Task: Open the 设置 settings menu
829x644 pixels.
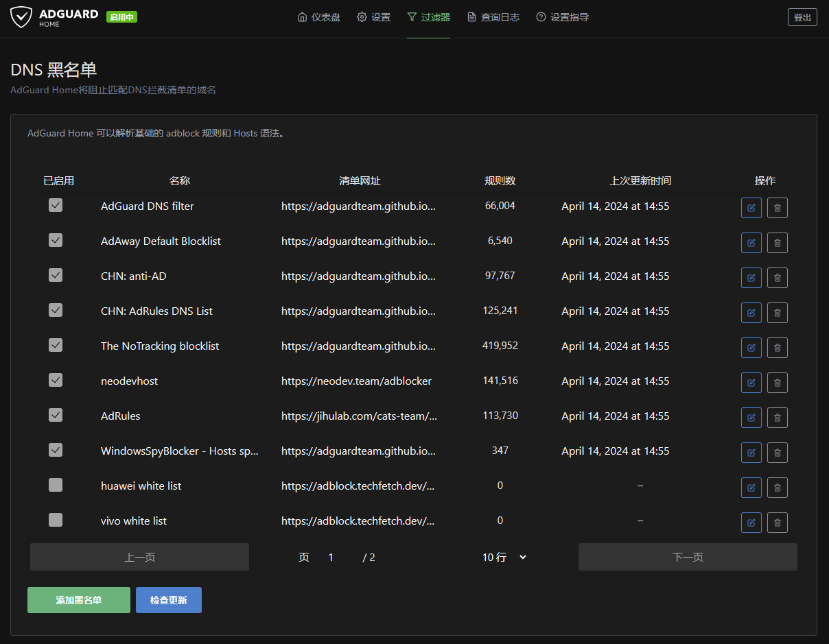Action: [373, 17]
